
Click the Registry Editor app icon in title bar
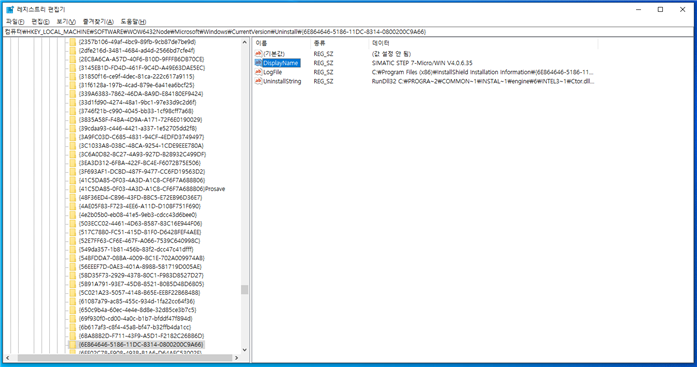[10, 9]
